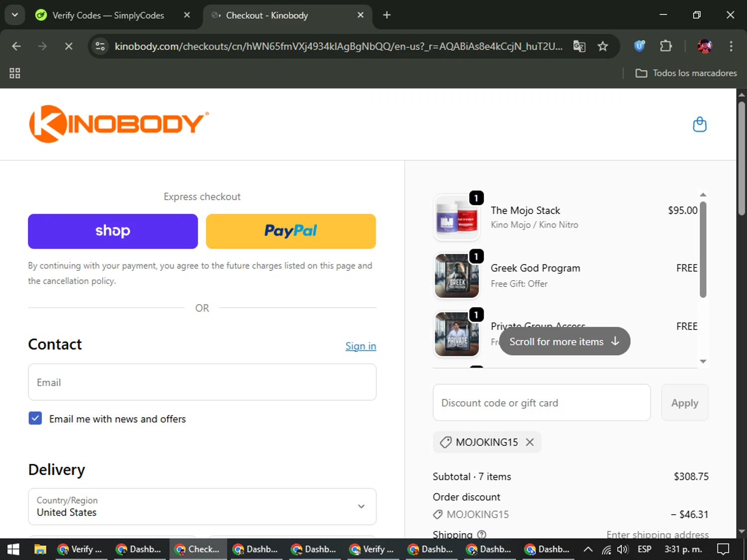
Task: Click the ESP language indicator
Action: coord(644,549)
